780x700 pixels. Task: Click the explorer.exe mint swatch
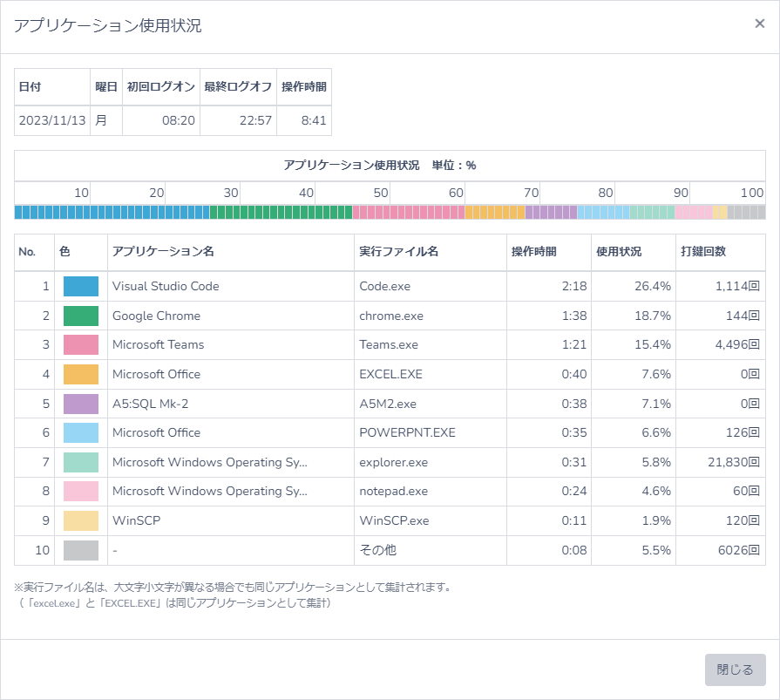click(81, 462)
